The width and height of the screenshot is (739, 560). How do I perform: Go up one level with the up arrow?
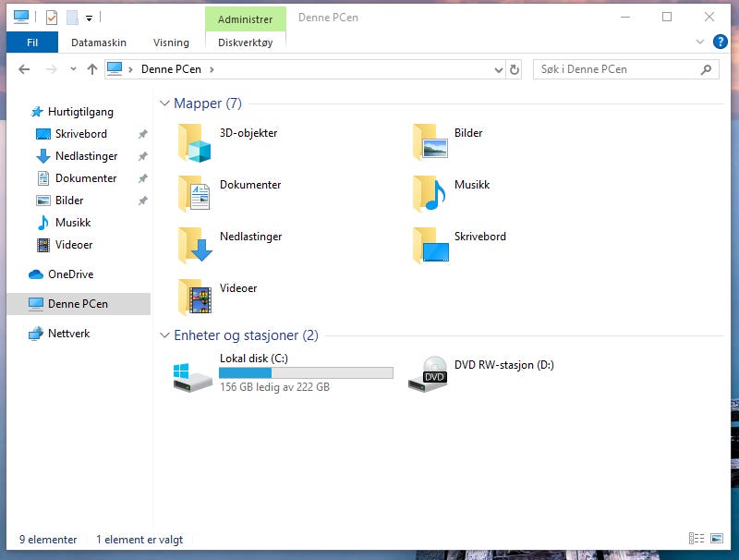[92, 69]
